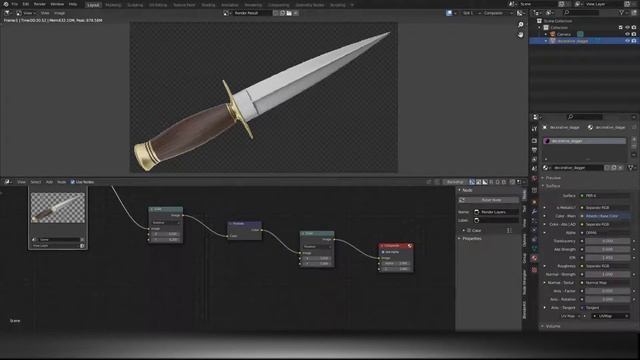Adjust the Normal - Strength slider
Viewport: 640px width, 360px height.
point(608,274)
